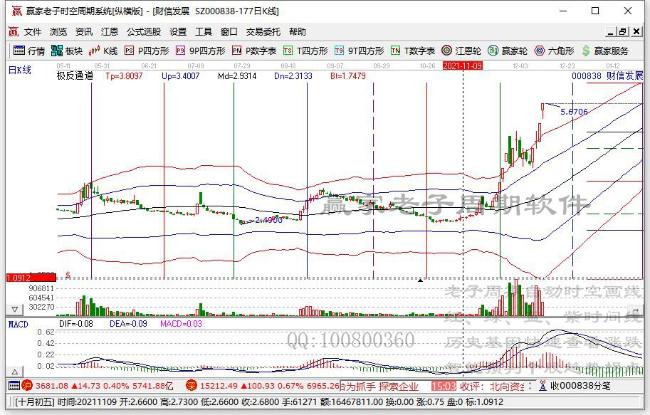
Task: Click the Bt=1.7479 value
Action: 348,76
